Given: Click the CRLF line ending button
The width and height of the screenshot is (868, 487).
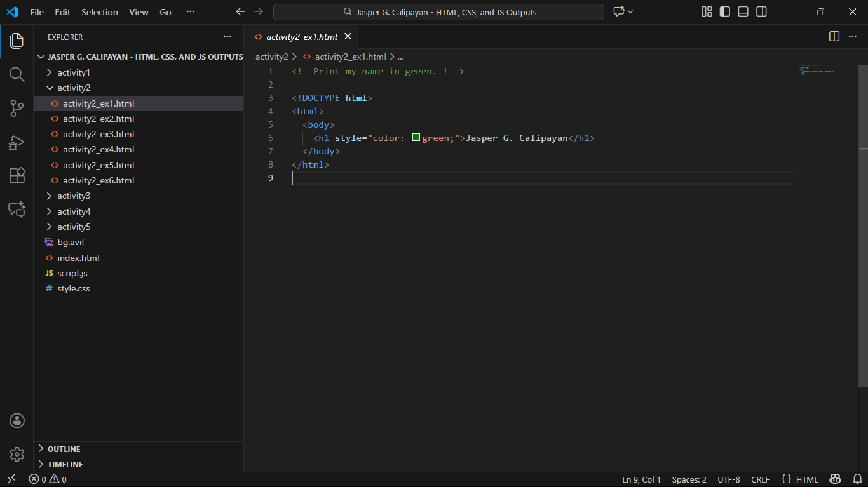Looking at the screenshot, I should [x=760, y=479].
